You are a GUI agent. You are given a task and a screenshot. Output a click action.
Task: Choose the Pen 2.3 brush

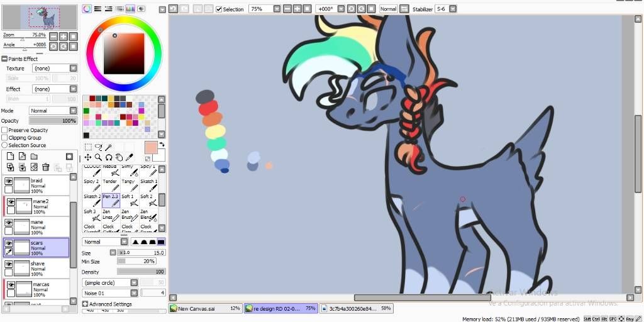[111, 201]
